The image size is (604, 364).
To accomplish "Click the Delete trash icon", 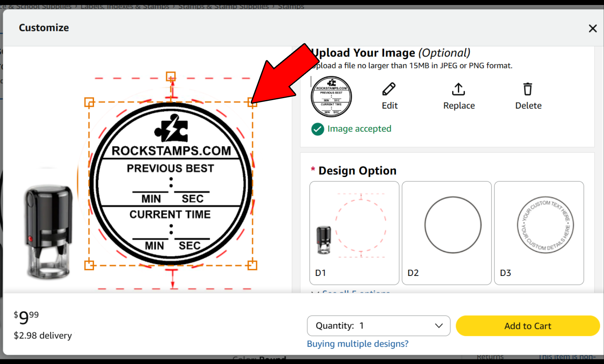I will [528, 89].
